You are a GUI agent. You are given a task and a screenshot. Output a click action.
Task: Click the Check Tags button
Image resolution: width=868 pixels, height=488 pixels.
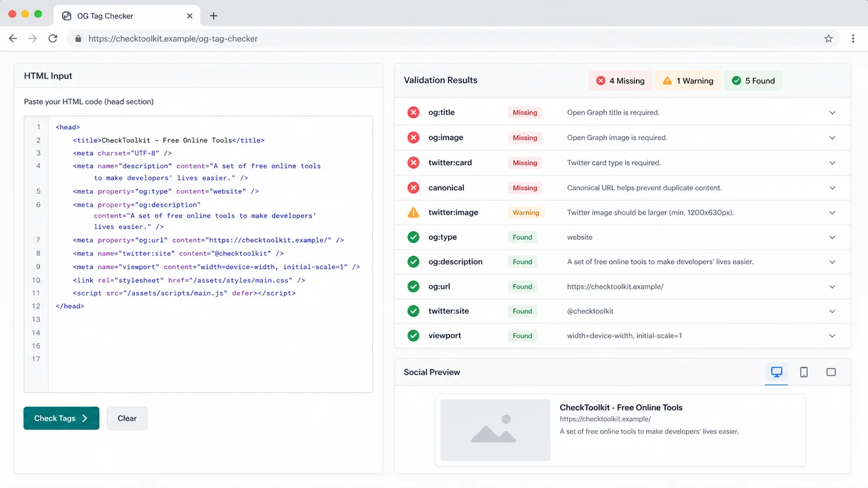pos(61,418)
